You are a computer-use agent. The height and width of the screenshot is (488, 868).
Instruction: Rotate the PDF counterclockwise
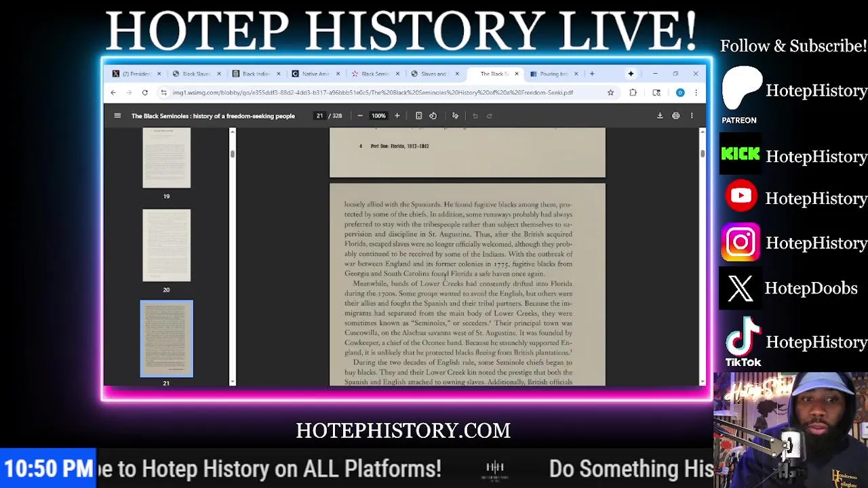coord(433,116)
